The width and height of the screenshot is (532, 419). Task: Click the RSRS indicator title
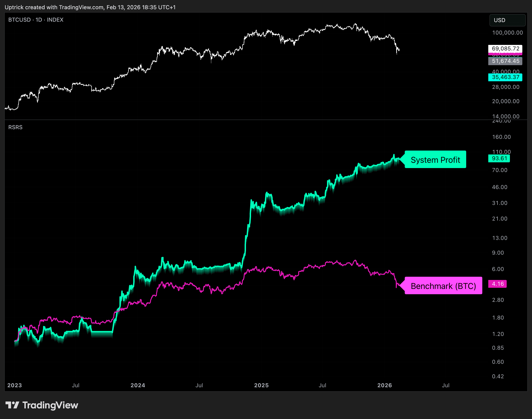point(15,127)
